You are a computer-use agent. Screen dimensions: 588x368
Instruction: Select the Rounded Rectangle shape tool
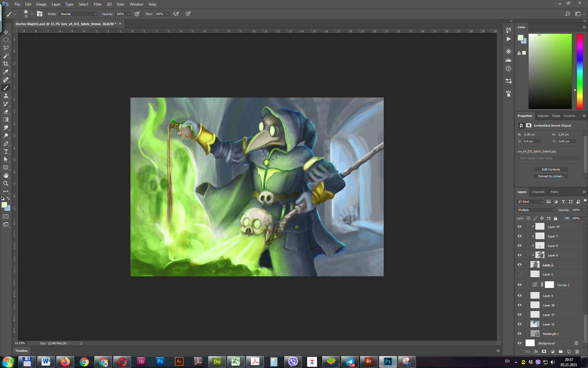pos(6,167)
